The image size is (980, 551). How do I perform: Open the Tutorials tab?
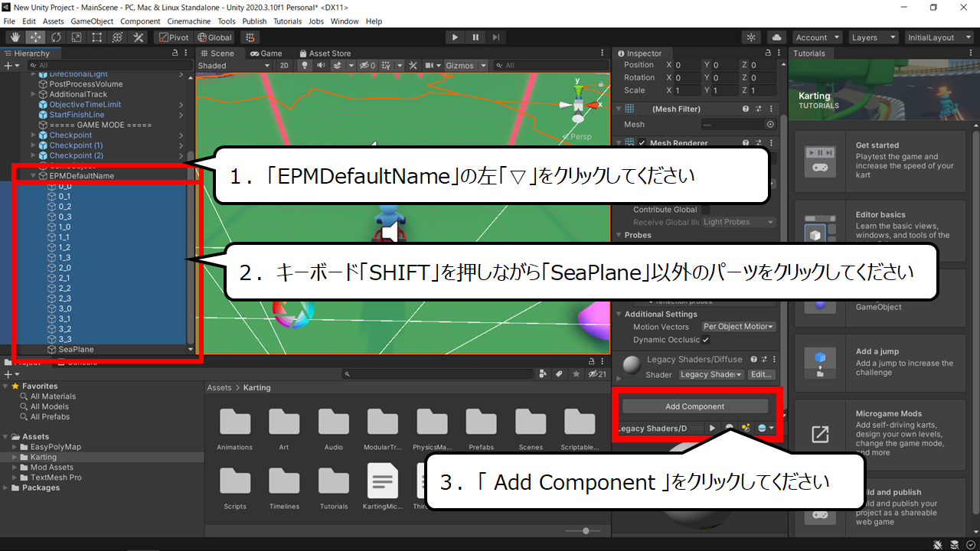[809, 54]
